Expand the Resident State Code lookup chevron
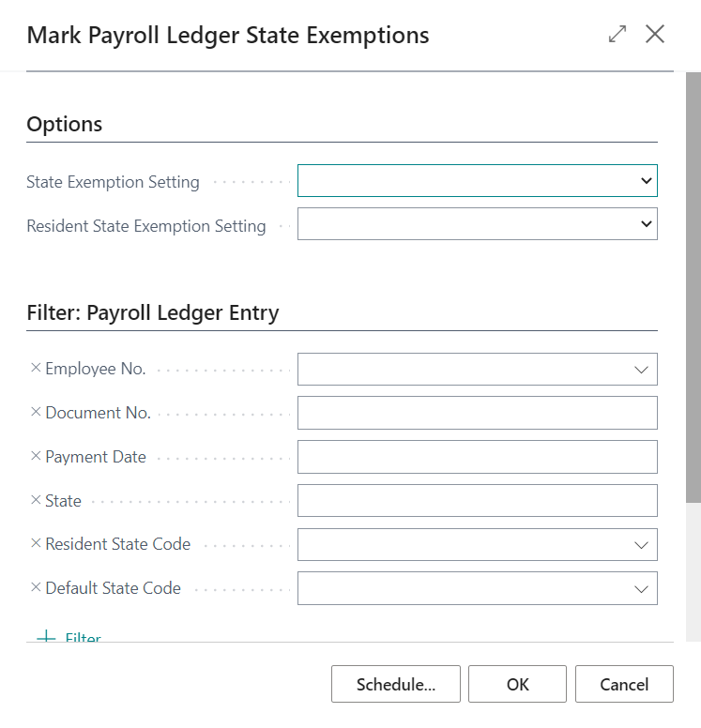 point(641,545)
